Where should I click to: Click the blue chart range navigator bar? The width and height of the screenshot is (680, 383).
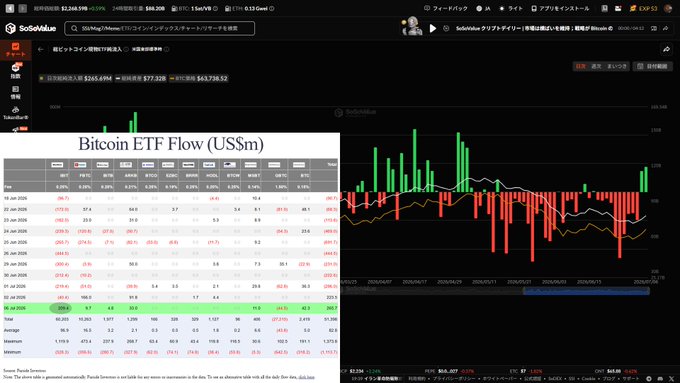pyautogui.click(x=586, y=291)
